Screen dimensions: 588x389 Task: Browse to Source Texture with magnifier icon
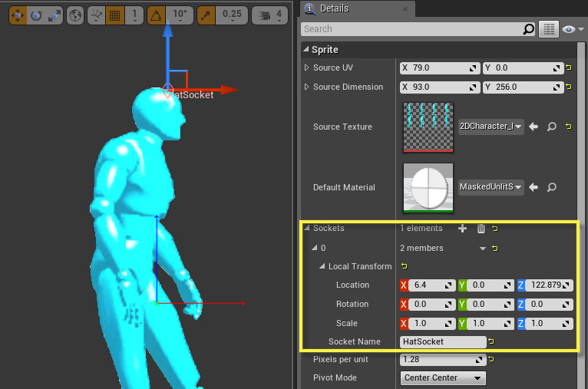click(551, 127)
